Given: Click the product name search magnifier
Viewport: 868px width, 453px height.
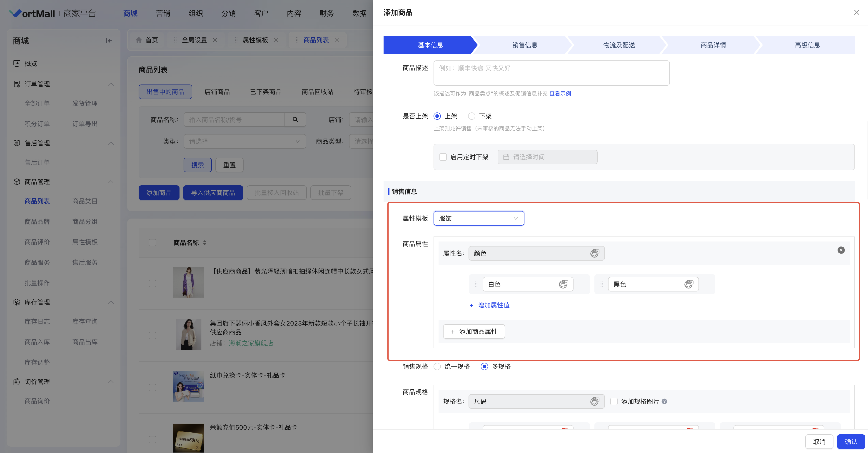Looking at the screenshot, I should point(295,119).
